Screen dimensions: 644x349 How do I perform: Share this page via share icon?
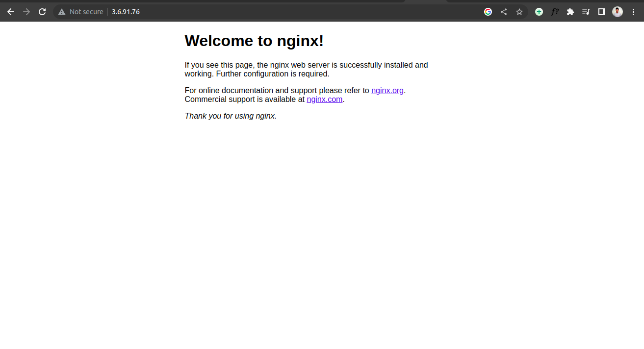(x=504, y=12)
